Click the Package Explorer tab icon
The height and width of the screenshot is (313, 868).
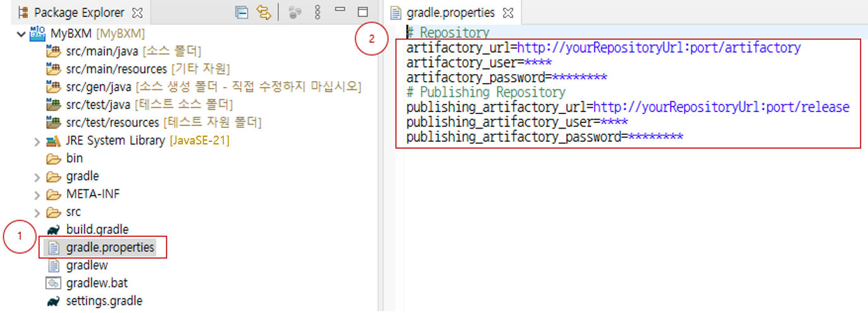click(x=24, y=13)
